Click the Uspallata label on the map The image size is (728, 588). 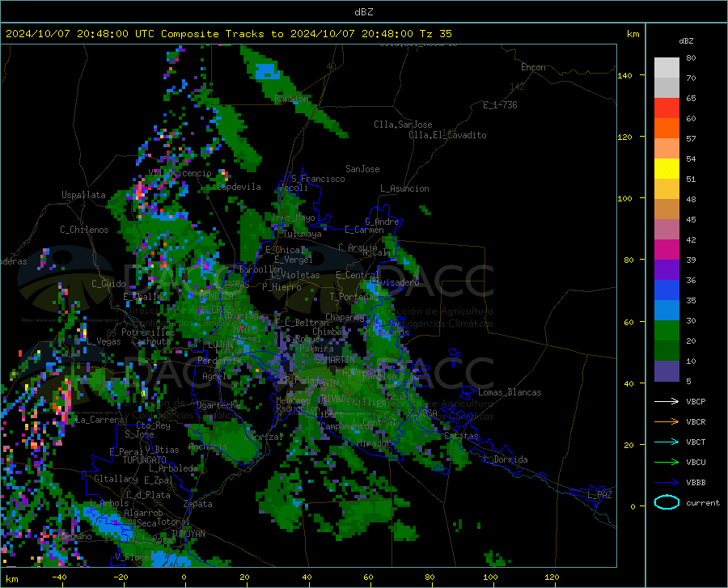[83, 195]
